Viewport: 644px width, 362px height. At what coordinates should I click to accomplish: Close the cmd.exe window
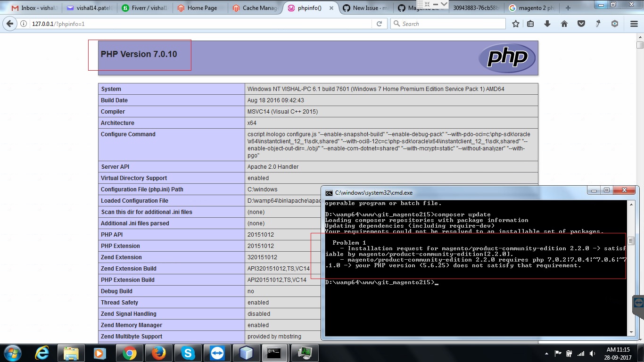click(625, 190)
